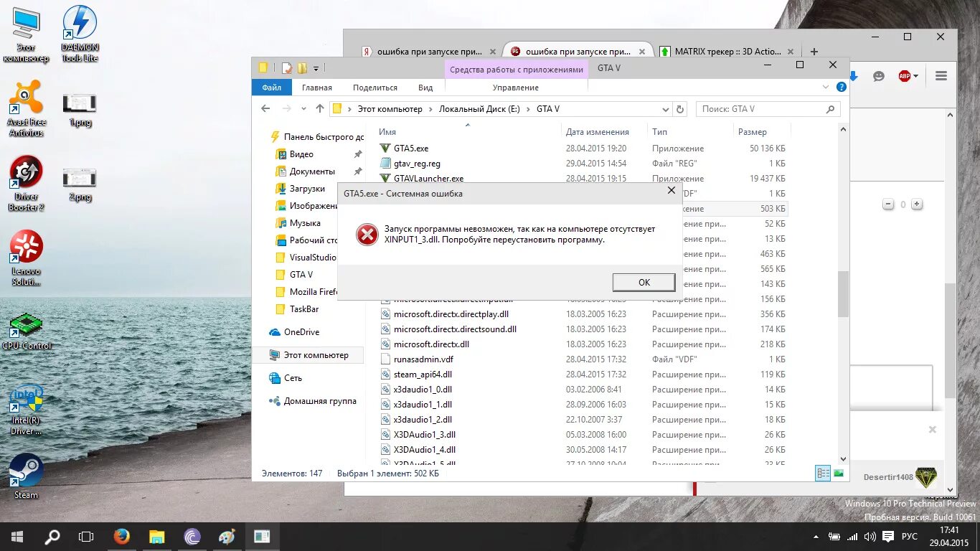Screen dimensions: 980x551
Task: Open Steam desktop shortcut
Action: click(27, 476)
